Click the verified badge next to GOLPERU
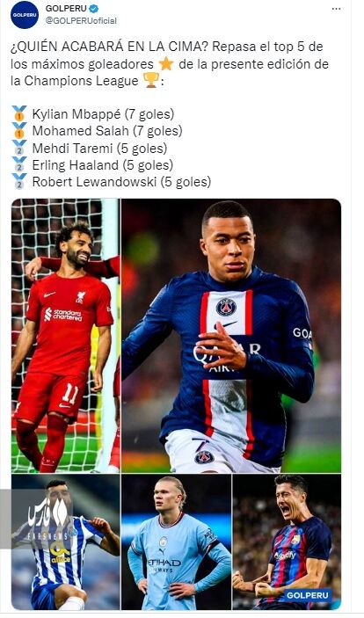 (94, 8)
